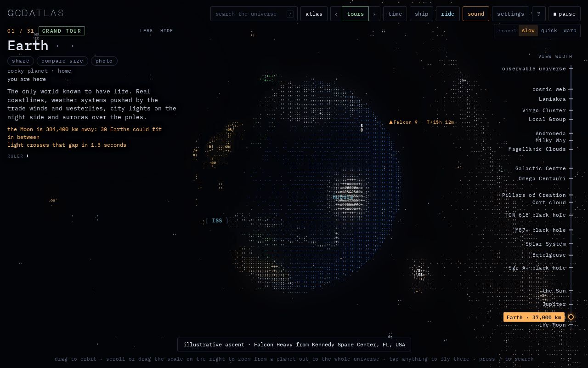Click the GCDATLAS logo
The height and width of the screenshot is (368, 588).
[35, 13]
